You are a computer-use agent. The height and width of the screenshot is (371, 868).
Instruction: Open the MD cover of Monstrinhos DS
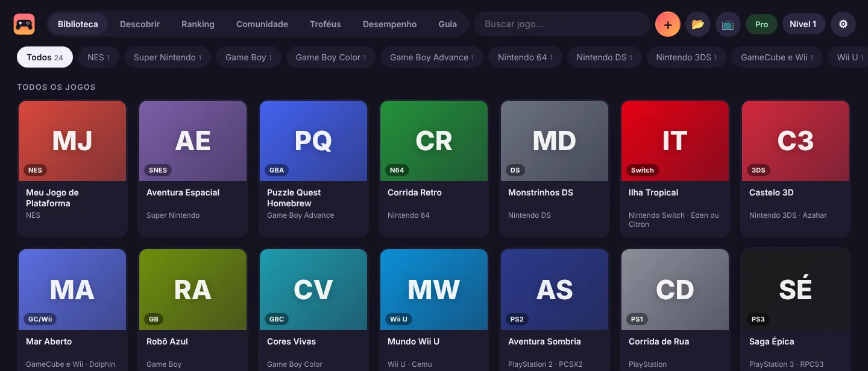(x=555, y=141)
